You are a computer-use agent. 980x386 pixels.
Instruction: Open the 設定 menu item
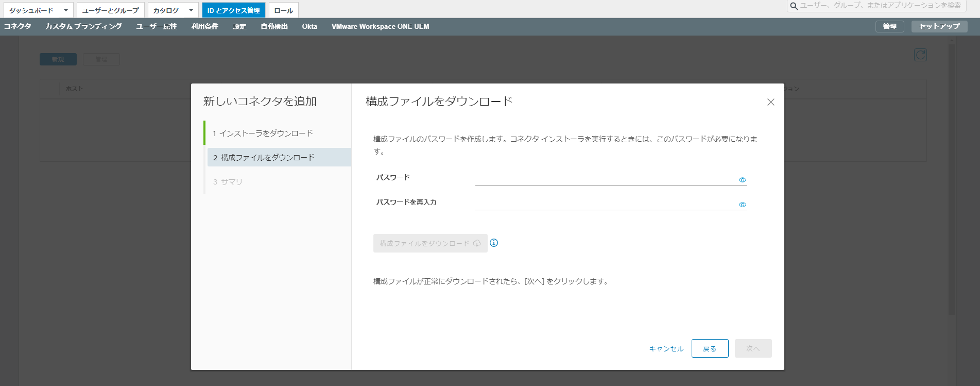click(239, 26)
